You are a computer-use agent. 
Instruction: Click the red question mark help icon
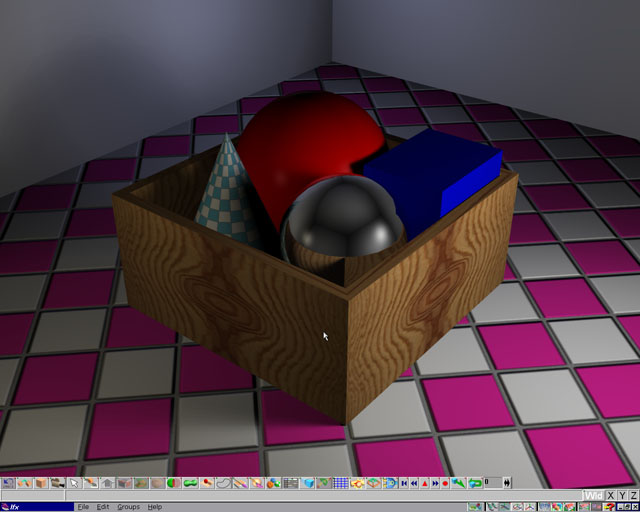coord(609,507)
